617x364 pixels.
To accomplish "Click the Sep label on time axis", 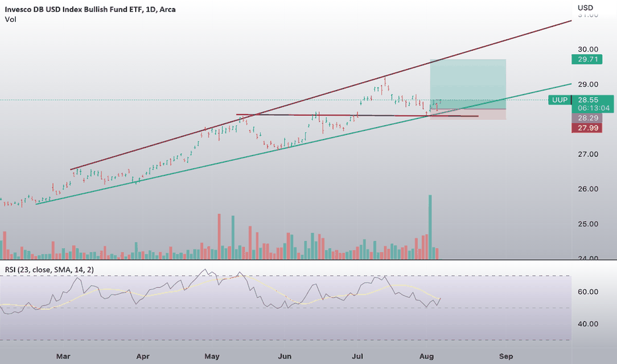I will point(506,356).
